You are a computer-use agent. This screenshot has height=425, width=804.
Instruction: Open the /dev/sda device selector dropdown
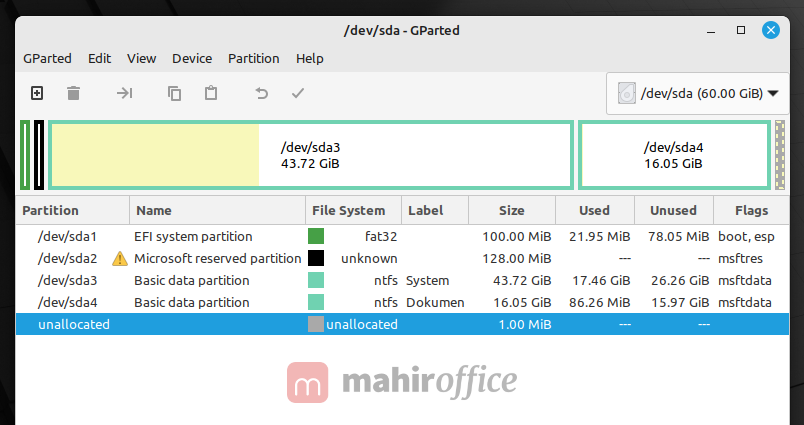tap(697, 94)
